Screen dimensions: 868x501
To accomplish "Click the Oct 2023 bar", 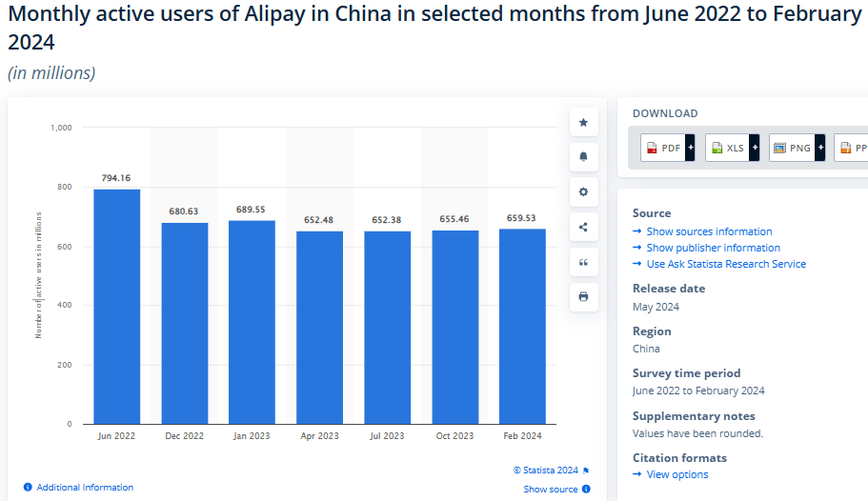I will pyautogui.click(x=455, y=327).
